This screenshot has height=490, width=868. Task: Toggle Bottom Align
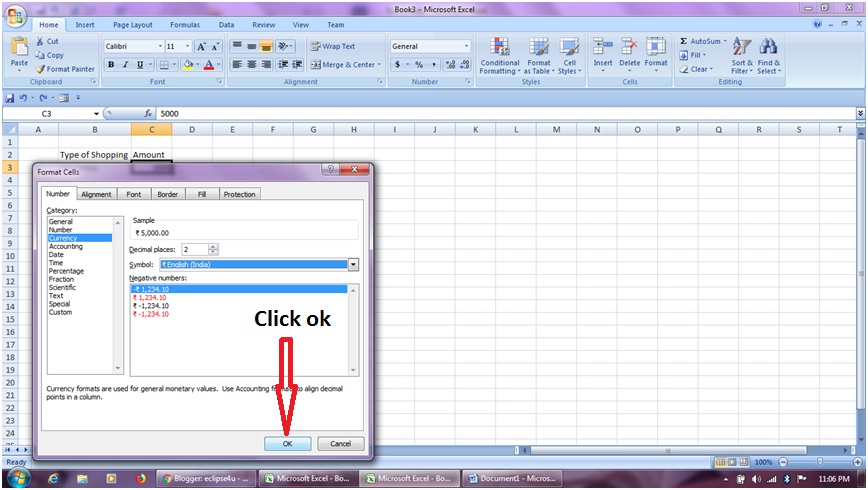coord(266,47)
